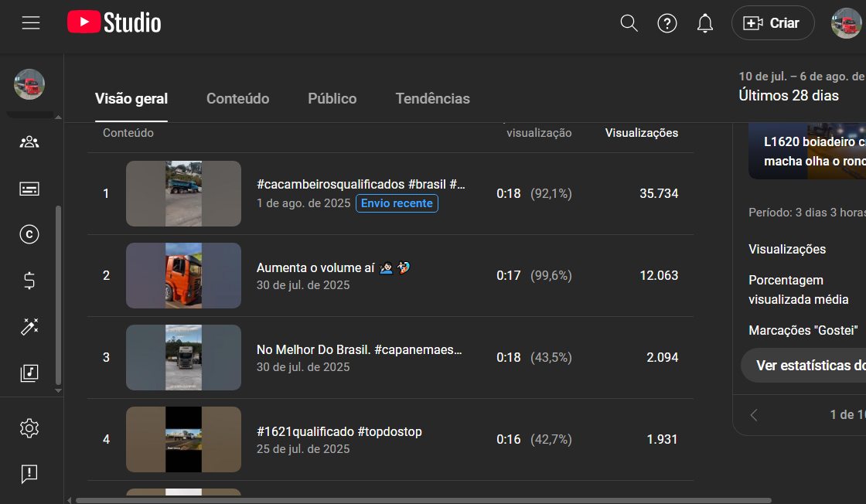866x504 pixels.
Task: Click the sidebar vertical scrollbar
Action: (58, 295)
